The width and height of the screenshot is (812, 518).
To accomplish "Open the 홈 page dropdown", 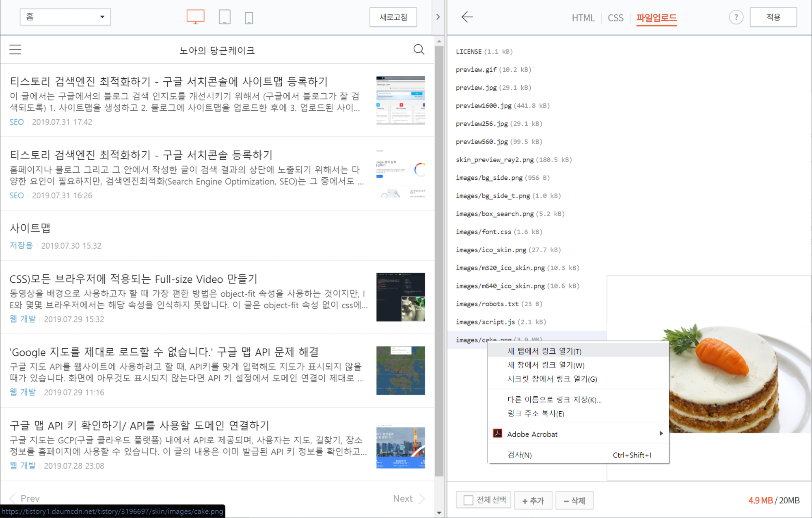I will click(x=65, y=17).
